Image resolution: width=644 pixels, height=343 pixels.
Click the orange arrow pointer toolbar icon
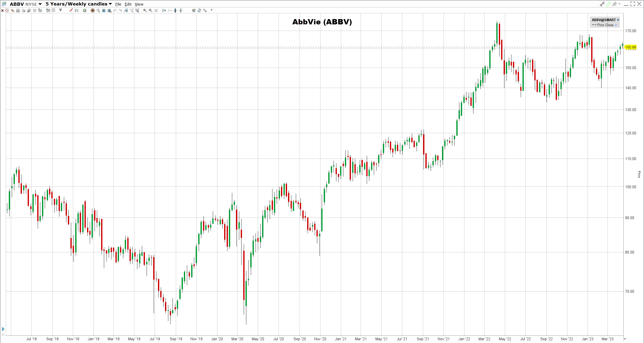[12, 11]
